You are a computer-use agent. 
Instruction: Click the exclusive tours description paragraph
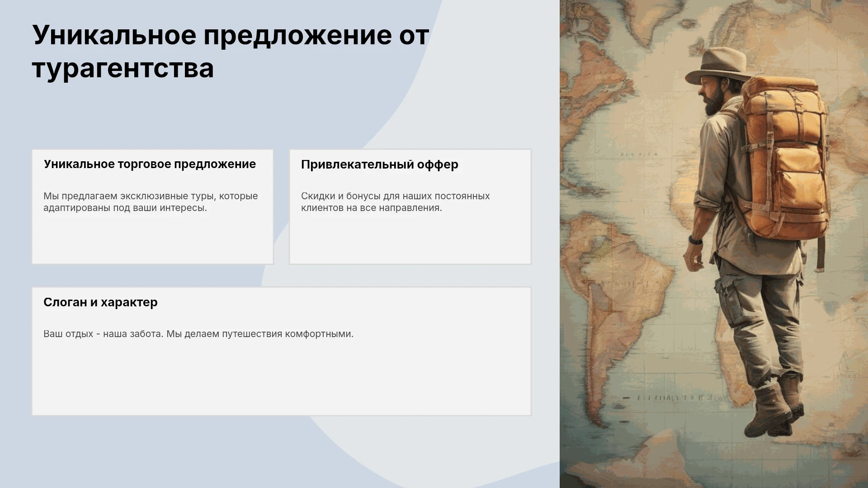(151, 202)
